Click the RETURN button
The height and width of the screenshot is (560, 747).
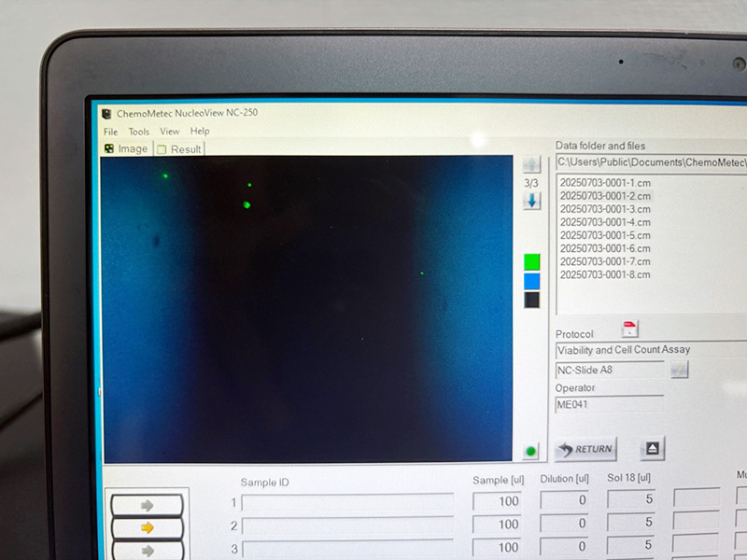pyautogui.click(x=585, y=449)
